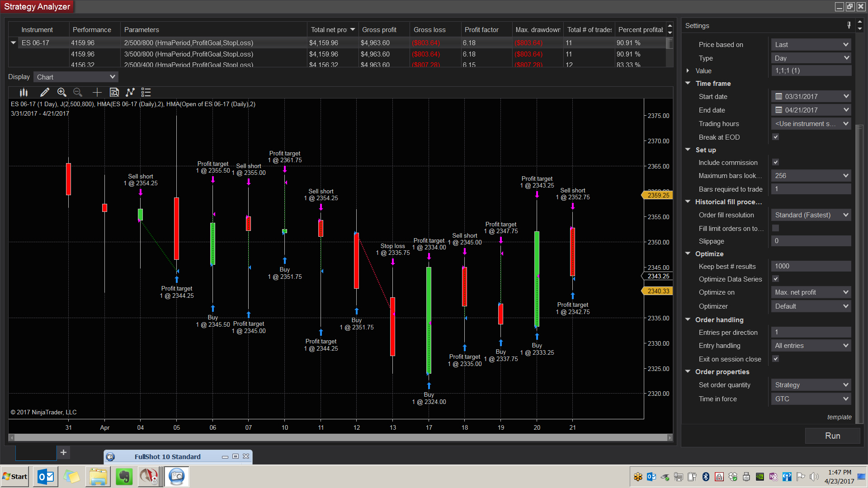Select the pencil drawing tools icon
868x488 pixels.
pyautogui.click(x=44, y=92)
